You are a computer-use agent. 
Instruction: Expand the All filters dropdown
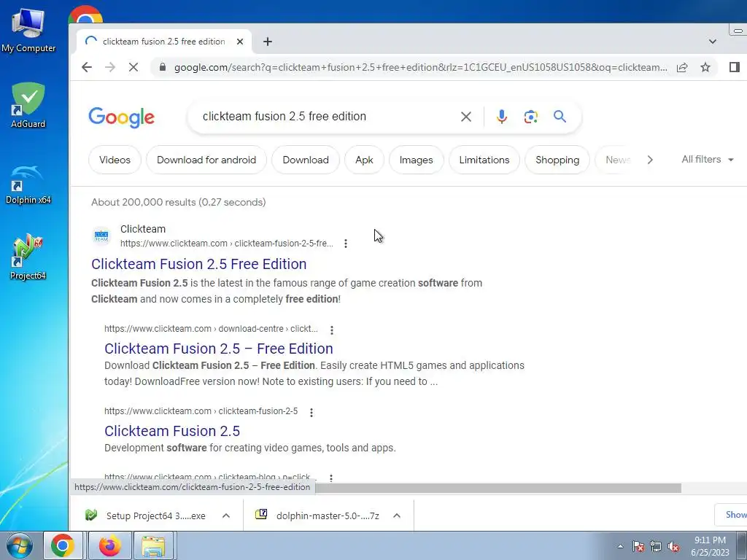click(708, 160)
